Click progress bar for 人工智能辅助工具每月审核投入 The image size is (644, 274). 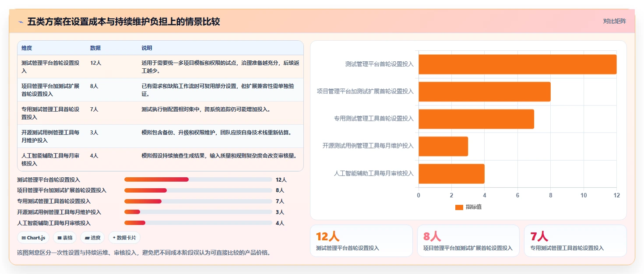(198, 223)
